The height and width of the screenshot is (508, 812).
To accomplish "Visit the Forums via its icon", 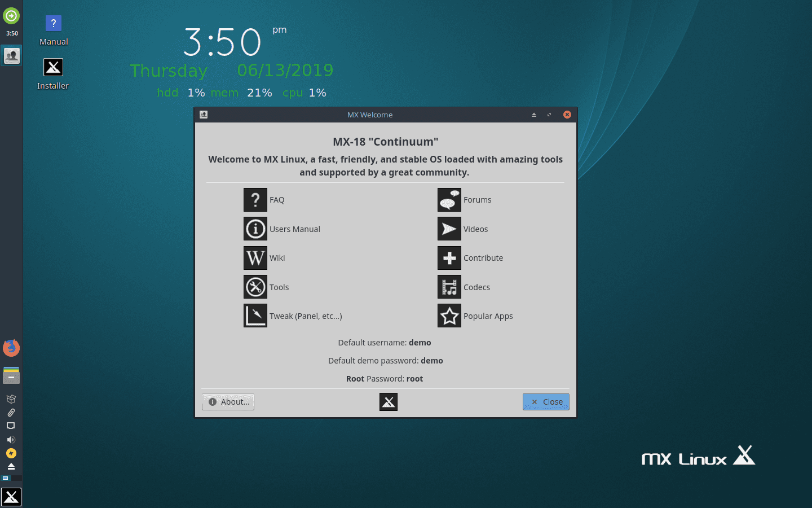I will coord(449,199).
